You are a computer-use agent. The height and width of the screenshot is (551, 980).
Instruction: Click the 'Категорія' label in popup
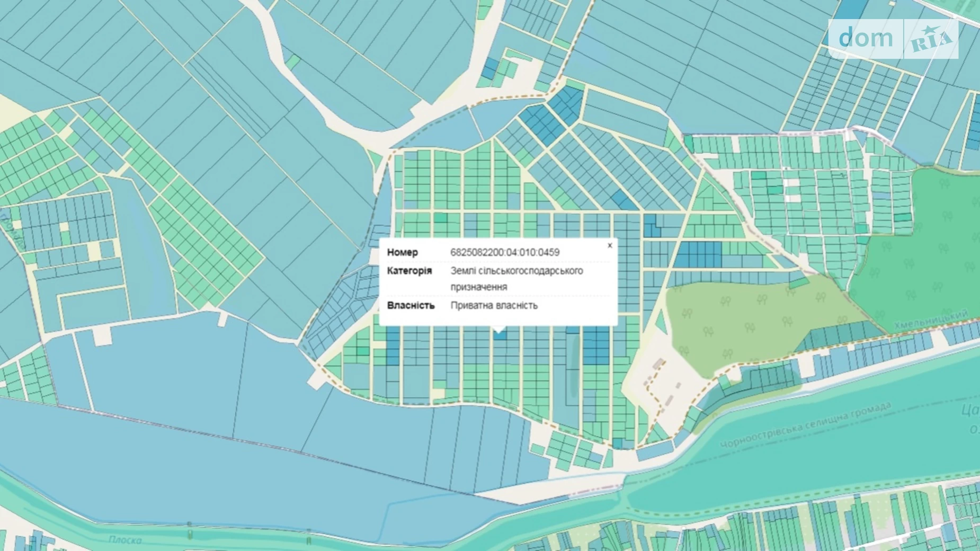tap(409, 271)
